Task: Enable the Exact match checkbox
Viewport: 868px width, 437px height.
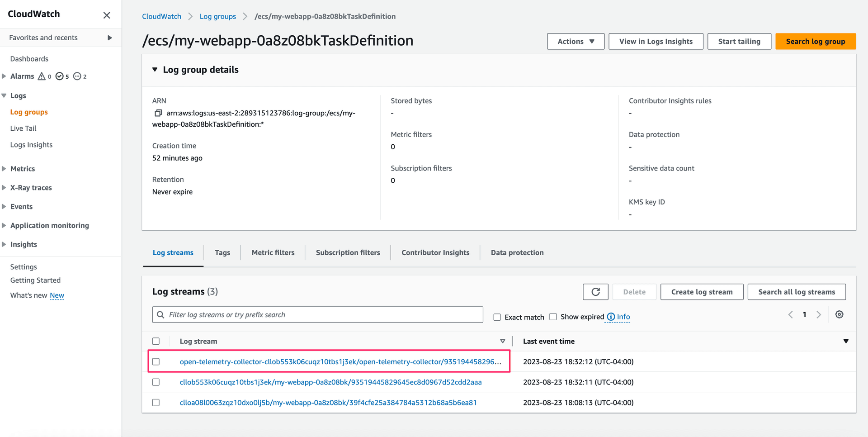Action: click(497, 317)
